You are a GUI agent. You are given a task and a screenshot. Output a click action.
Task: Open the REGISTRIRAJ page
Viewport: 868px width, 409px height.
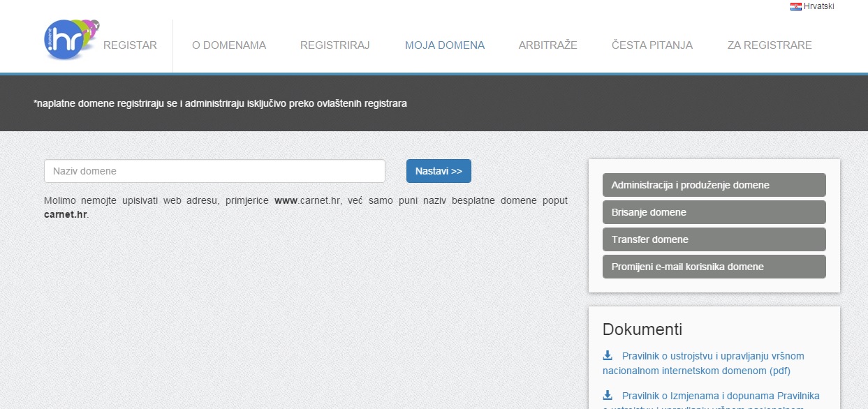[334, 45]
